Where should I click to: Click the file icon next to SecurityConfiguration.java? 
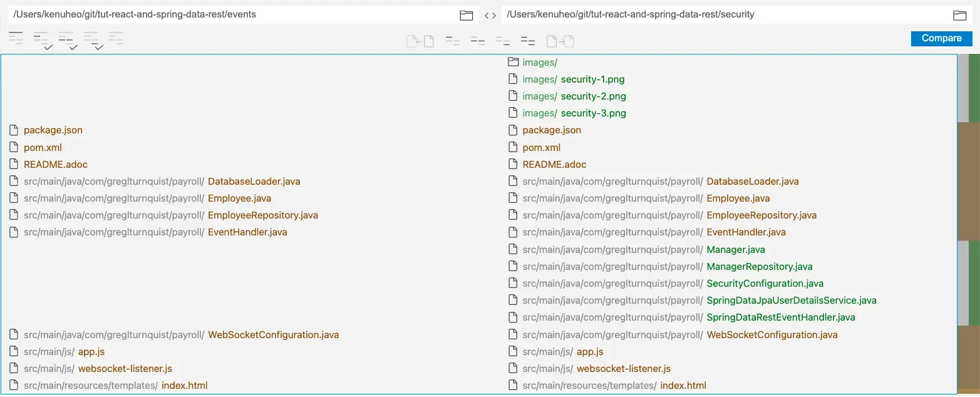[x=513, y=283]
